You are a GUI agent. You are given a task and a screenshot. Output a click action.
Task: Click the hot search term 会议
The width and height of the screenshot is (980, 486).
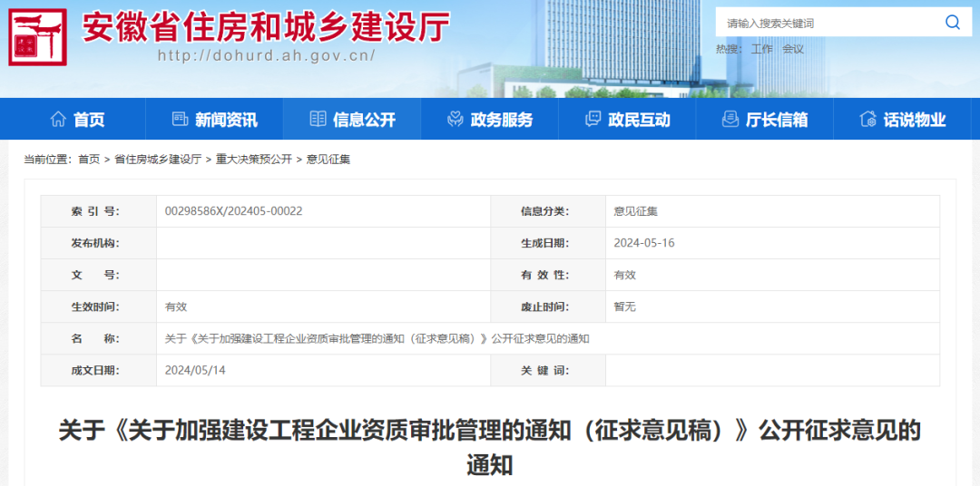coord(793,49)
